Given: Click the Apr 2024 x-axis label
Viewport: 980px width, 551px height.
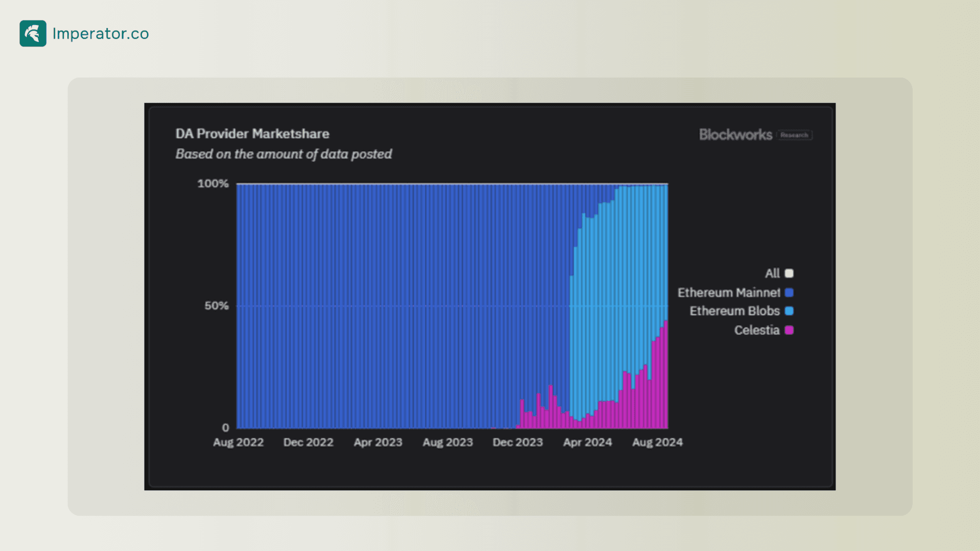Looking at the screenshot, I should click(x=587, y=442).
